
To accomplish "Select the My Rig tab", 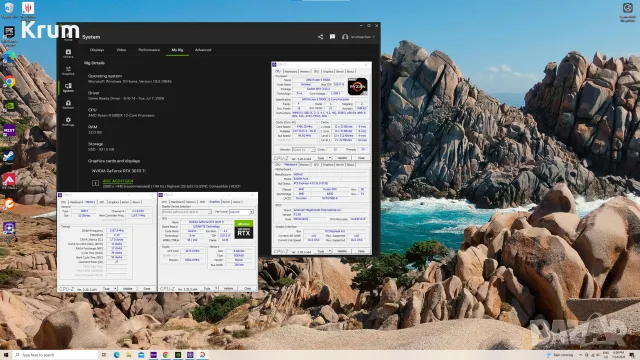I will pyautogui.click(x=177, y=50).
